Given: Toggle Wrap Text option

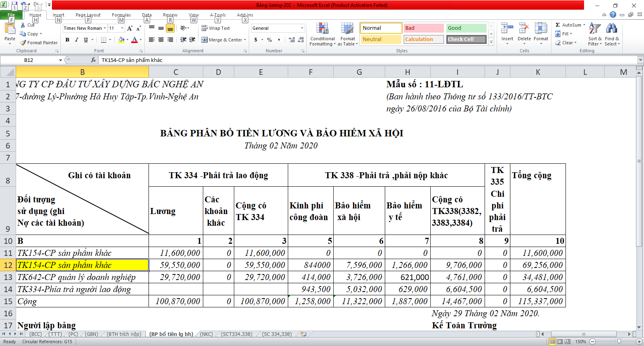Looking at the screenshot, I should coord(216,28).
